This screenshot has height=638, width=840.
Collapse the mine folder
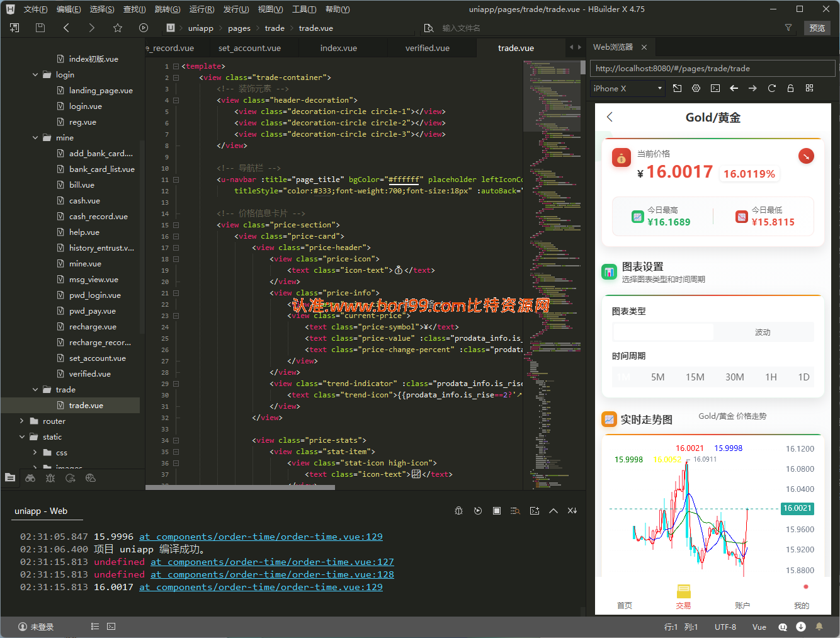(x=35, y=137)
